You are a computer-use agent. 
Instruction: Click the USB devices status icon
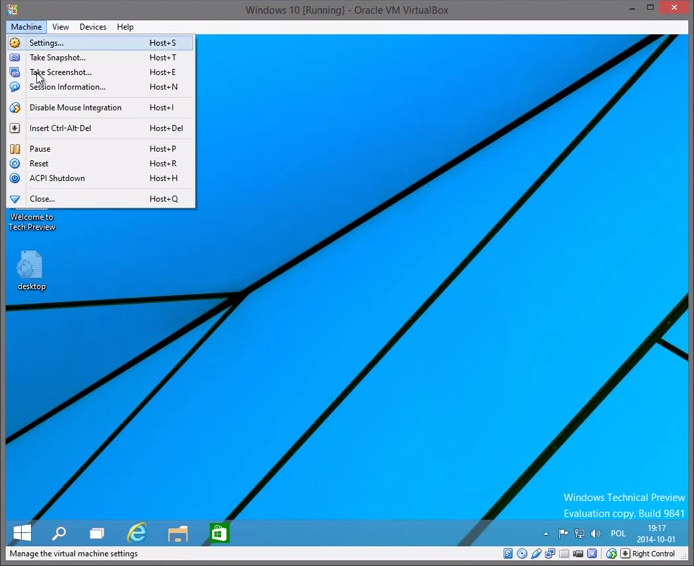click(536, 553)
